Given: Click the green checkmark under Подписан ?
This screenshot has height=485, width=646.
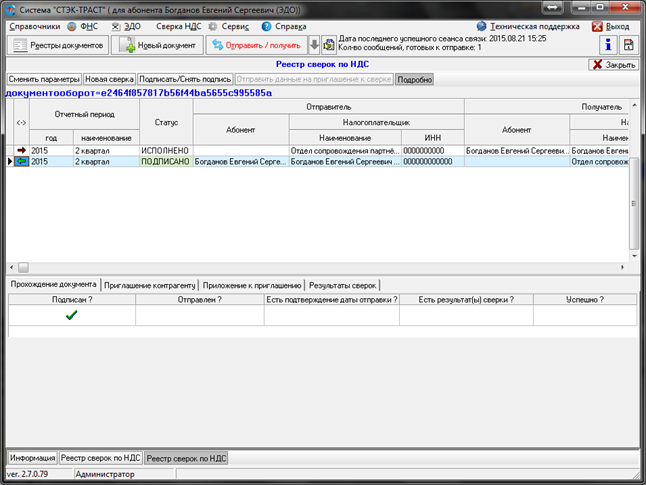Looking at the screenshot, I should coord(72,315).
